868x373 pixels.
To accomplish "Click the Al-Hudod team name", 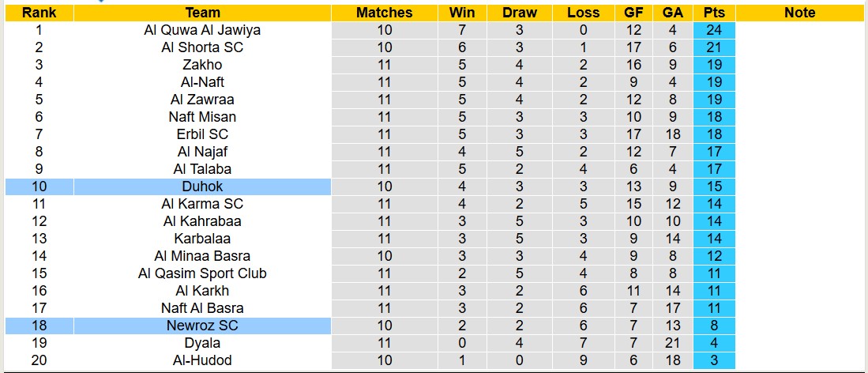I will coord(202,360).
